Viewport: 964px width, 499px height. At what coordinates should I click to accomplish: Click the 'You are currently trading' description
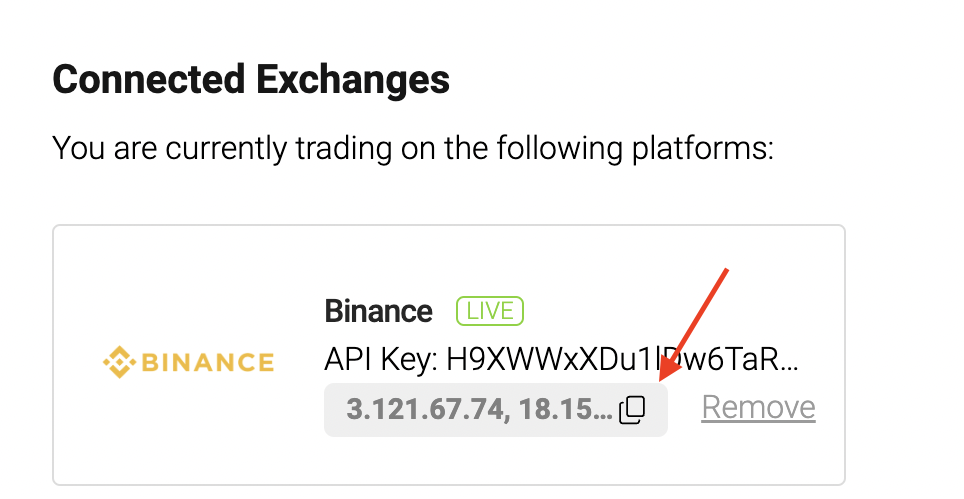pyautogui.click(x=413, y=149)
